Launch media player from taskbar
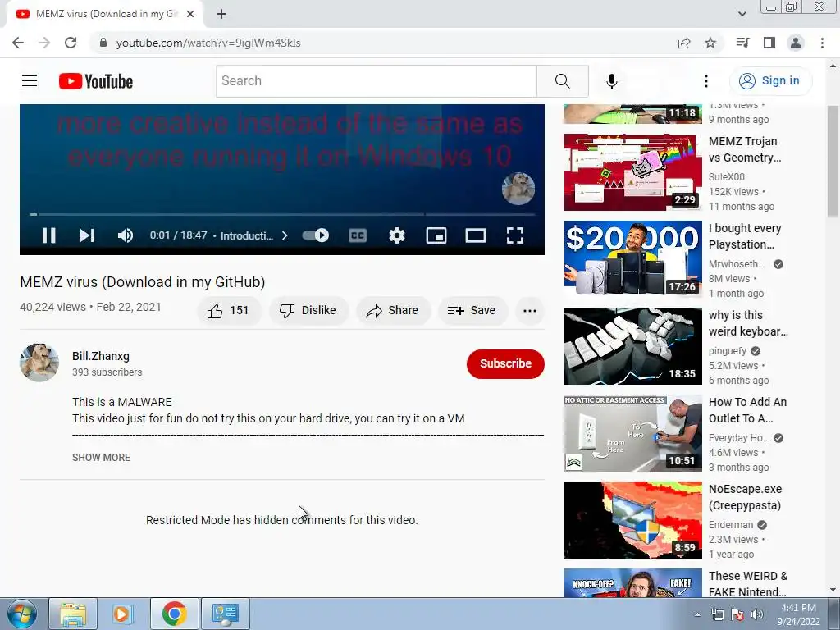The image size is (840, 630). tap(122, 614)
